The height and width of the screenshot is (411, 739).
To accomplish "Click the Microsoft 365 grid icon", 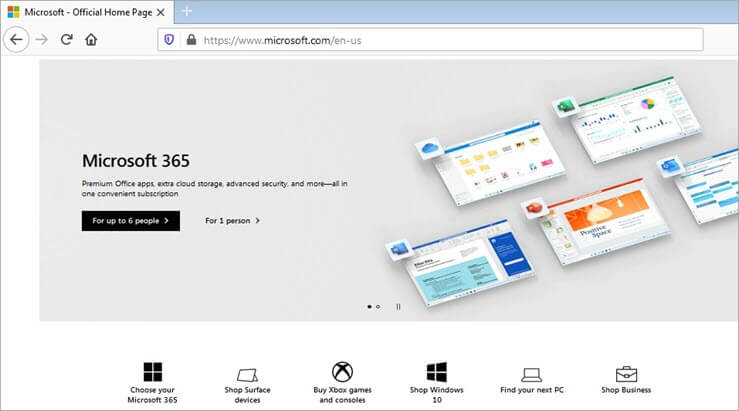I will point(152,372).
